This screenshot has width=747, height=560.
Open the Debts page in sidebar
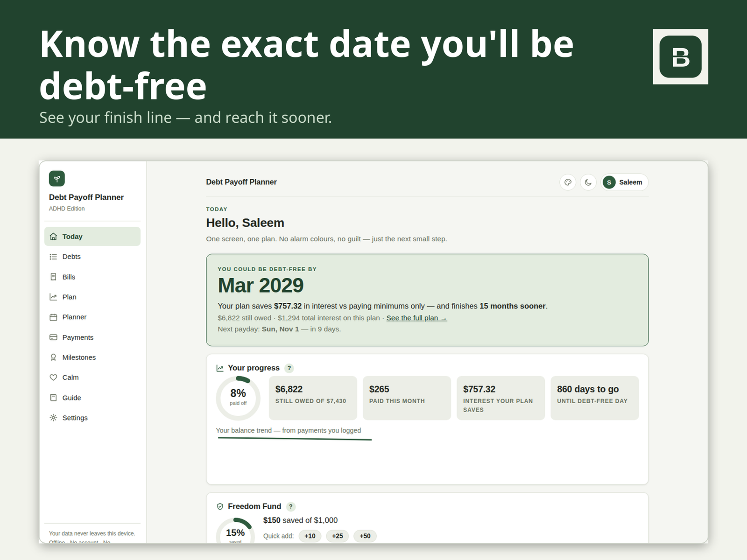pos(92,257)
